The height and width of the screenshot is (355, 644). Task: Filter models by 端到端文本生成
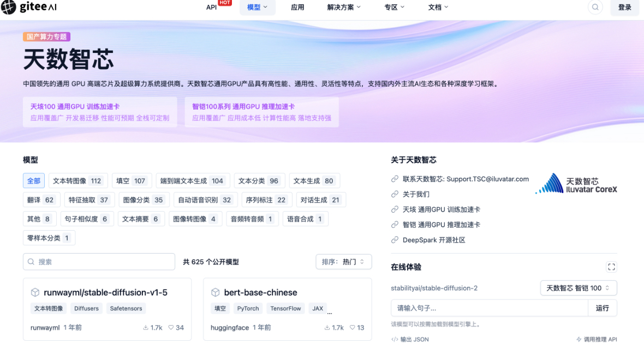[x=193, y=181]
